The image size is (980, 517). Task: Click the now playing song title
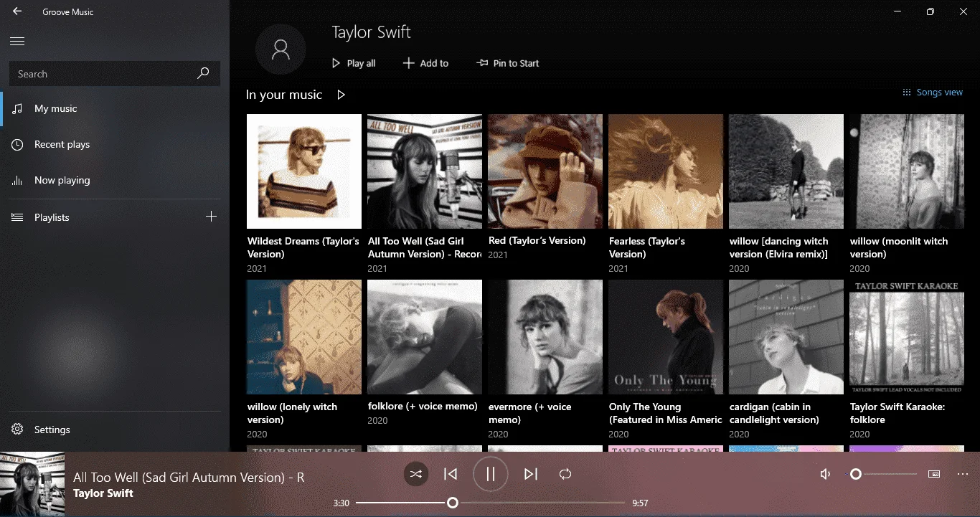pos(189,478)
